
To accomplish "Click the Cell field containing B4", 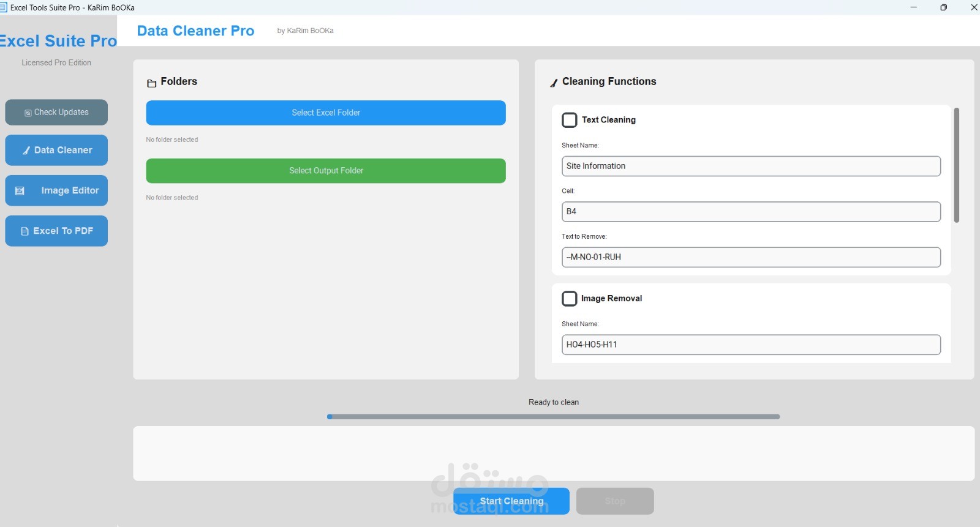I will (x=751, y=212).
